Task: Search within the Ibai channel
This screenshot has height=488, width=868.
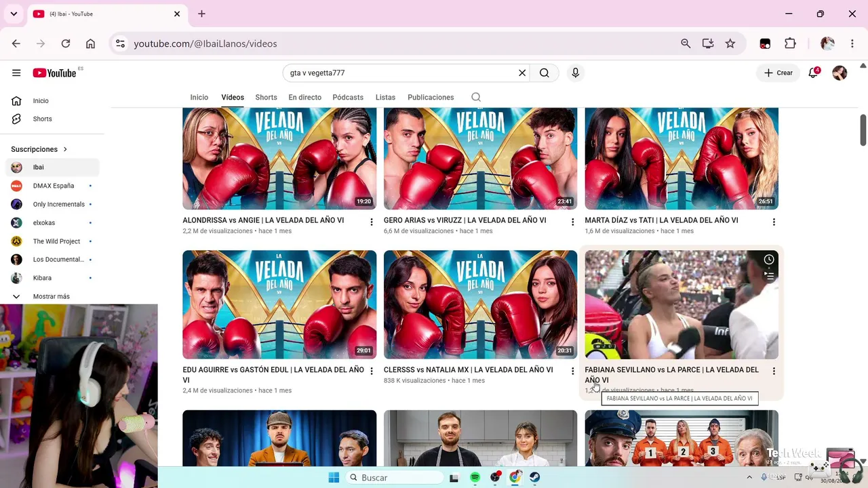Action: pyautogui.click(x=476, y=98)
